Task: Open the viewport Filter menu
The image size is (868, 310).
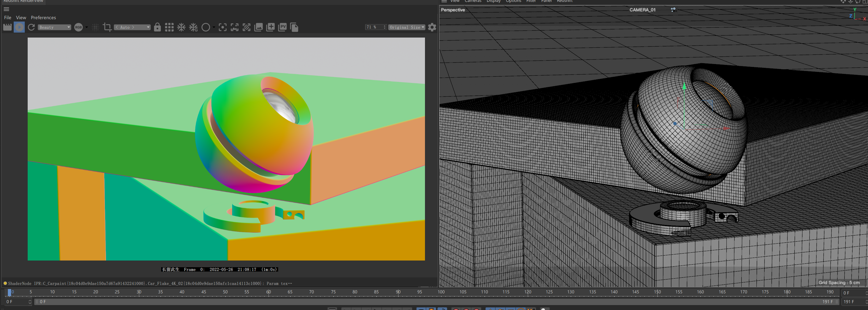Action: click(531, 1)
